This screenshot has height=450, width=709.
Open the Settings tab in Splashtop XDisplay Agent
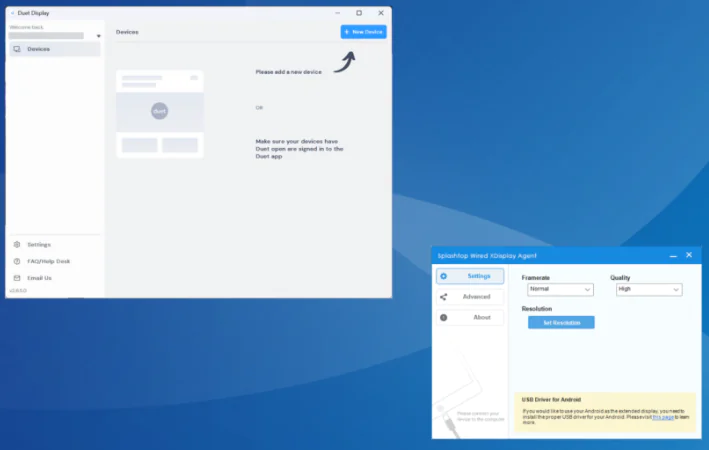coord(470,276)
